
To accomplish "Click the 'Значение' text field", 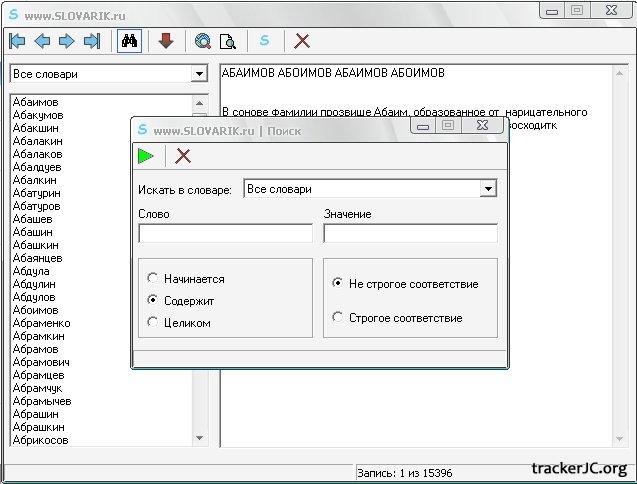I will click(410, 233).
